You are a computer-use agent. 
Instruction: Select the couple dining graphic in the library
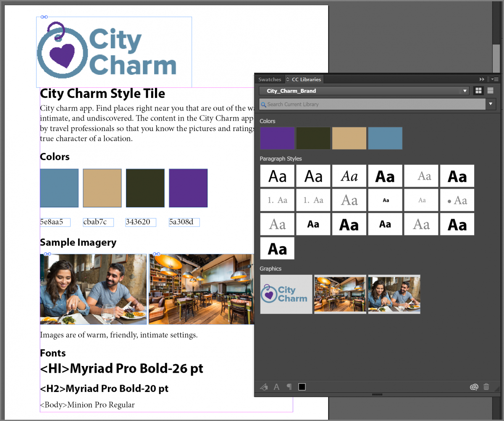(x=394, y=294)
